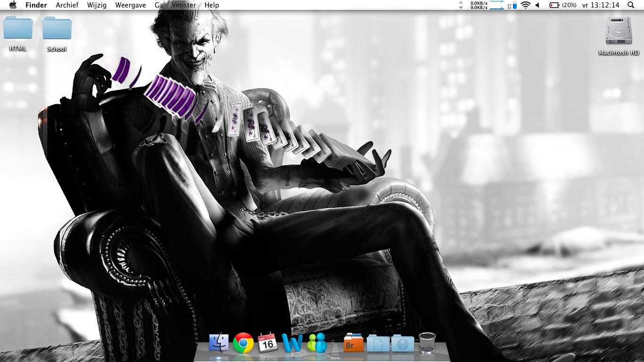Open the Ga menu
Viewport: 644px width, 362px height.
[159, 5]
